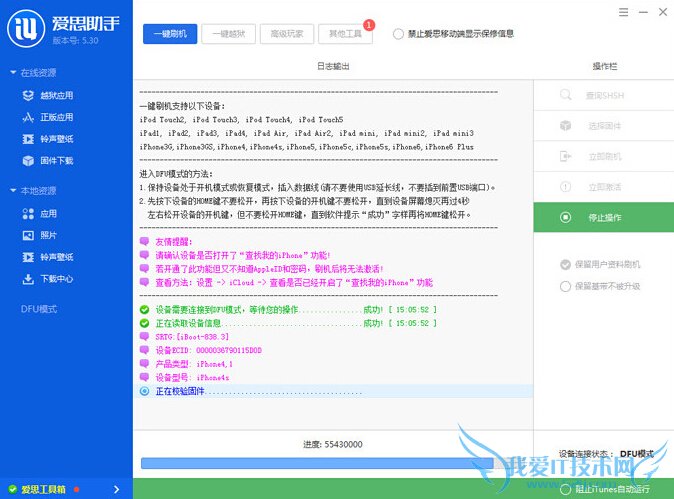Click green check icon of 正在读取设备信息 line
Image resolution: width=674 pixels, height=499 pixels.
pyautogui.click(x=144, y=323)
